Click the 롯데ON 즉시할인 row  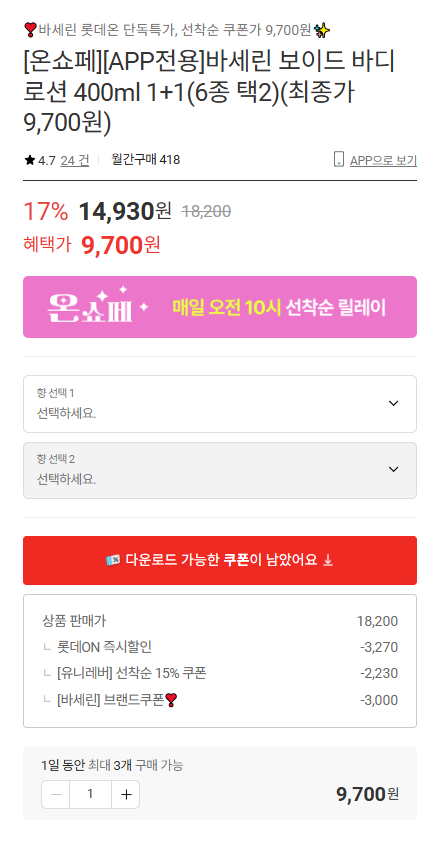(220, 646)
